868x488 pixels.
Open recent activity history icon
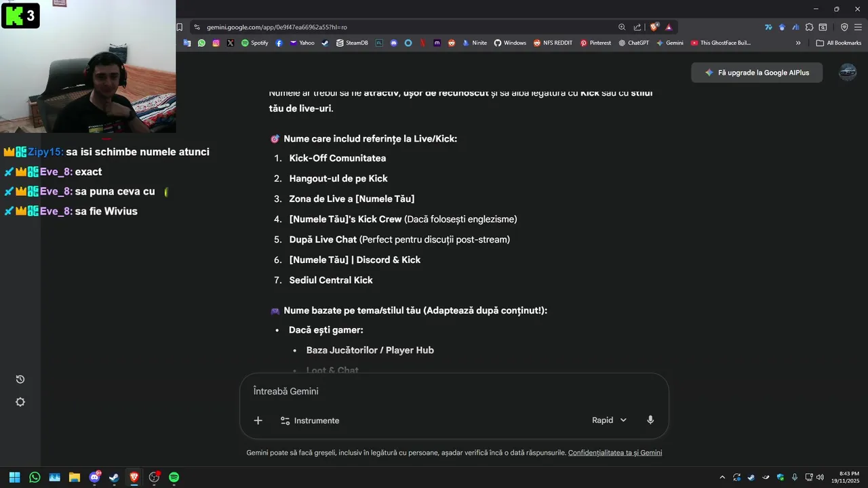coord(20,379)
